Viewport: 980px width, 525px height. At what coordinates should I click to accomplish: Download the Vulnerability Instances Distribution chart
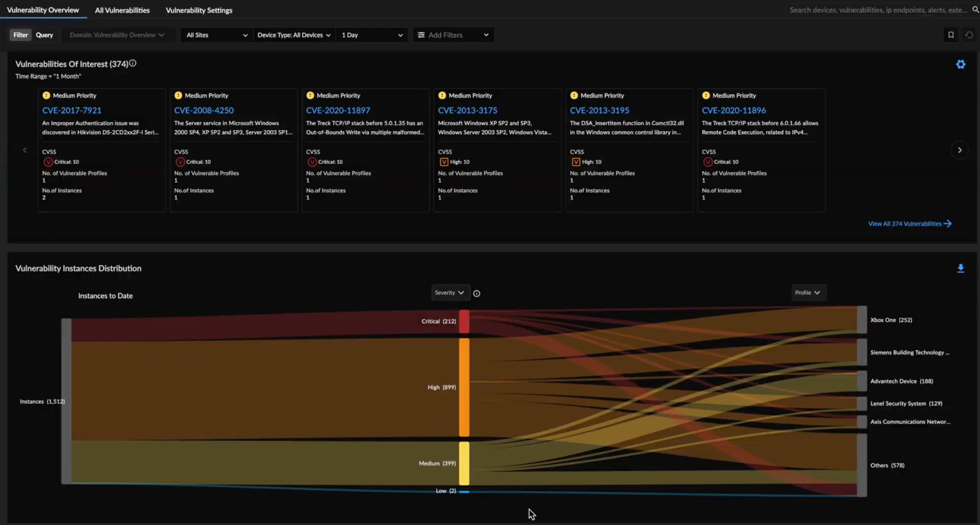click(x=960, y=268)
